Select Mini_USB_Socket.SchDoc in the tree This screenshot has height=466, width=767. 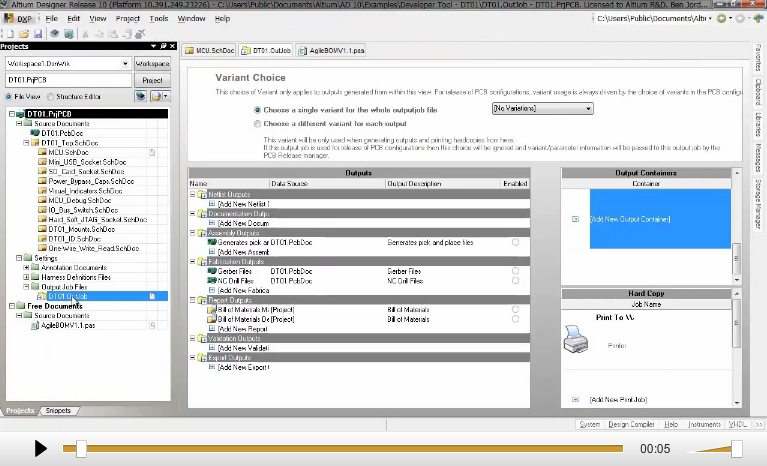click(x=87, y=162)
